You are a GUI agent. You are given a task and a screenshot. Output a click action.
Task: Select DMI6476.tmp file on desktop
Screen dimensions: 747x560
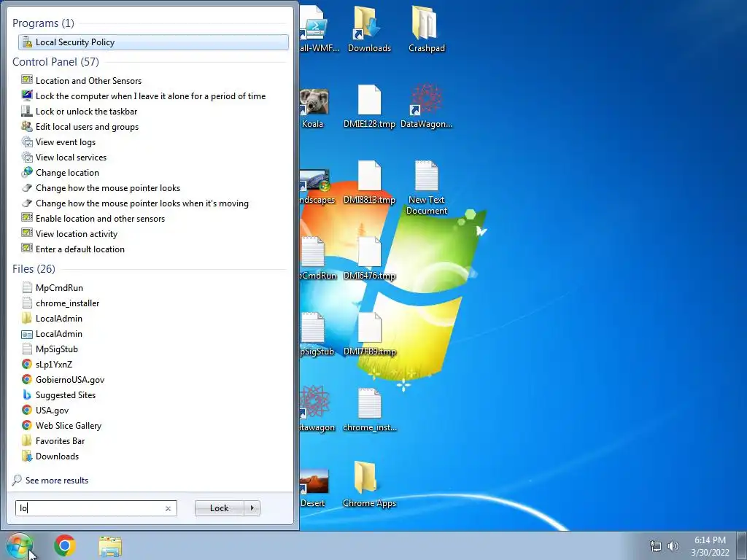pyautogui.click(x=369, y=259)
